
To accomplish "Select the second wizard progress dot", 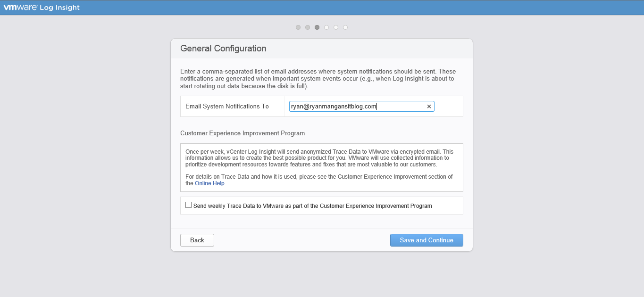I will [308, 27].
